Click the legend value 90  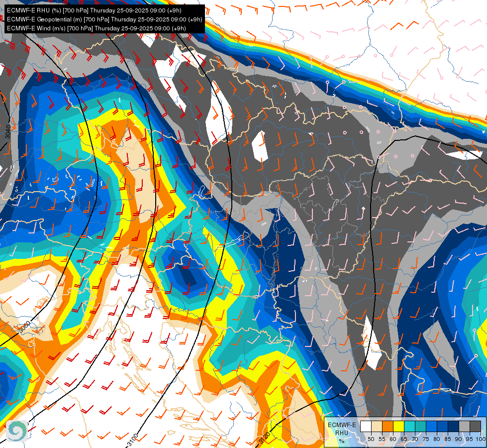pyautogui.click(x=459, y=440)
